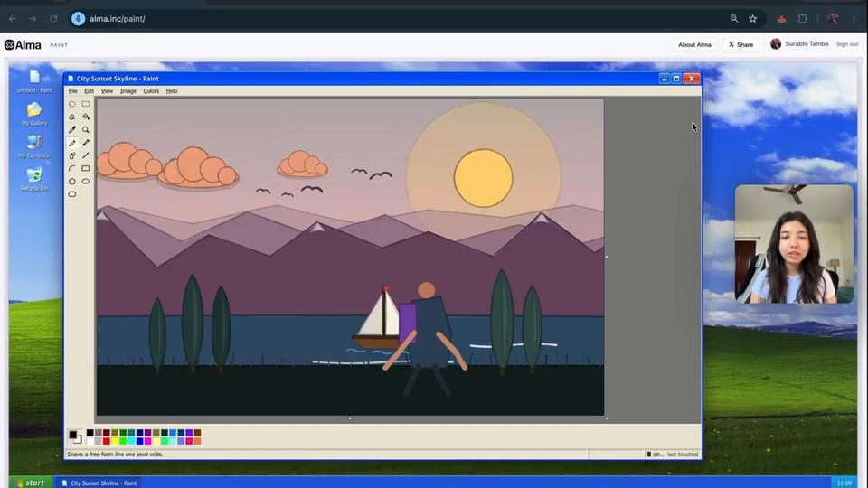Open the File menu
This screenshot has height=488, width=868.
coord(72,90)
